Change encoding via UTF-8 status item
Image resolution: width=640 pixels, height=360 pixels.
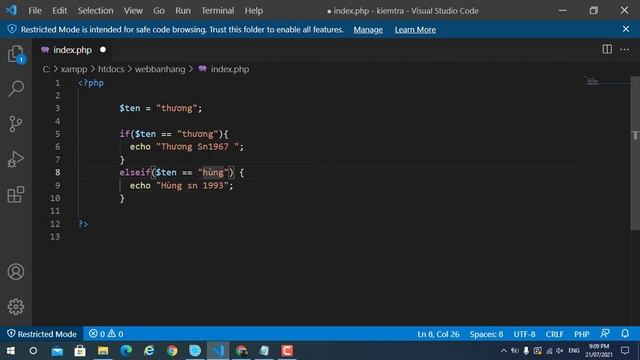(524, 334)
